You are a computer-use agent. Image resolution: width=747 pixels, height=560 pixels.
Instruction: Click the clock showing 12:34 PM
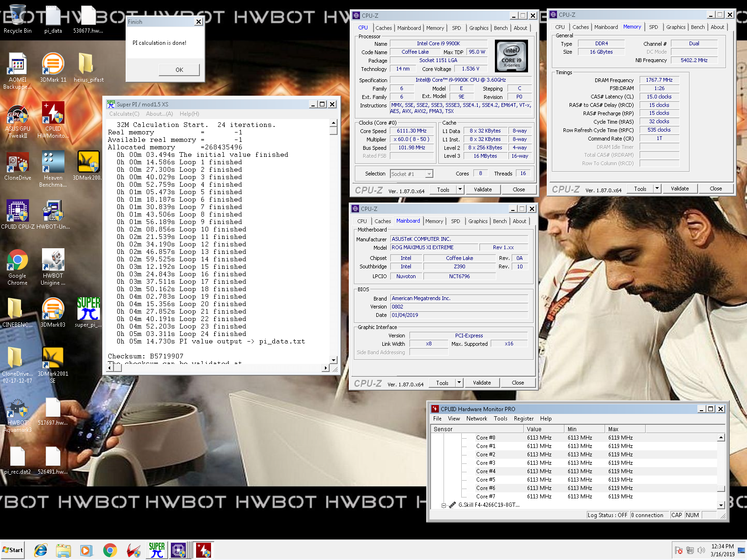point(722,546)
